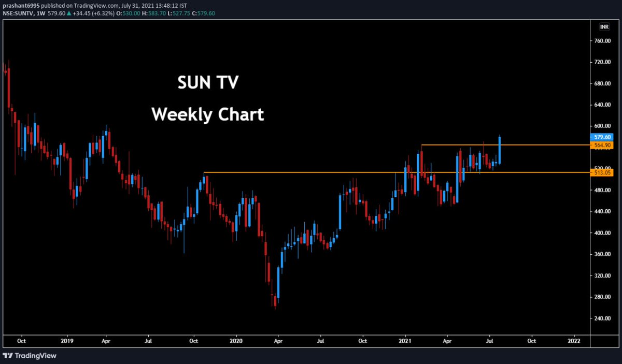Image resolution: width=622 pixels, height=364 pixels.
Task: Click the 760.00 price axis label
Action: pyautogui.click(x=601, y=40)
